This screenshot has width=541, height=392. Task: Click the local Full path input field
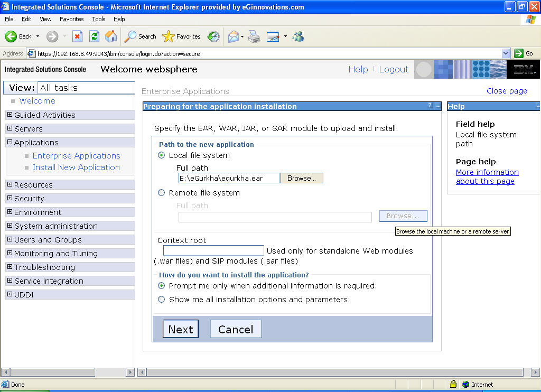(x=229, y=178)
